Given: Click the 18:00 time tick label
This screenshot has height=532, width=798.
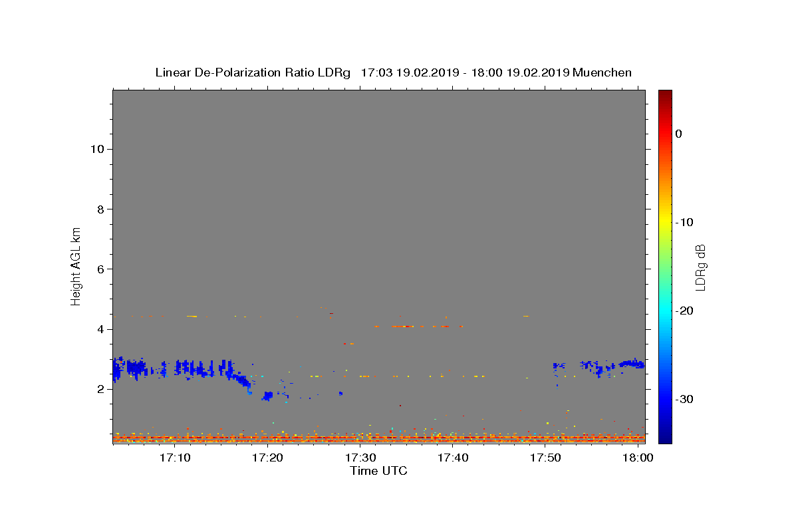Looking at the screenshot, I should [638, 458].
